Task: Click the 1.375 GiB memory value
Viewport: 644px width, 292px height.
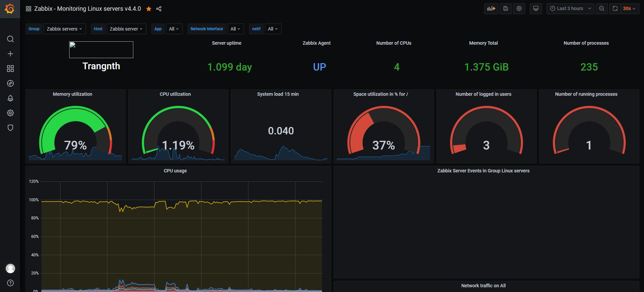Action: tap(487, 67)
